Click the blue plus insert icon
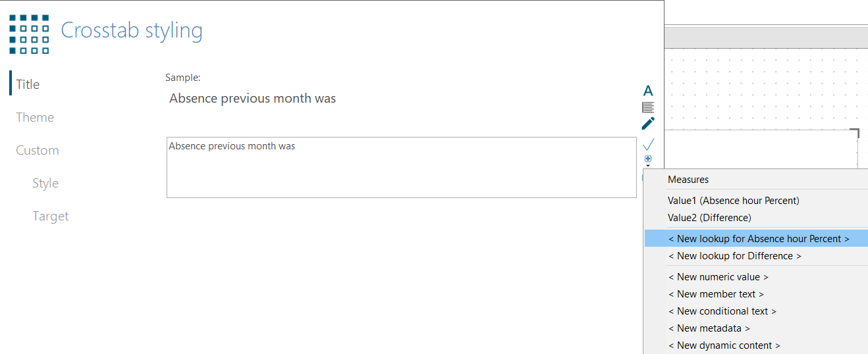Image resolution: width=868 pixels, height=354 pixels. [648, 159]
